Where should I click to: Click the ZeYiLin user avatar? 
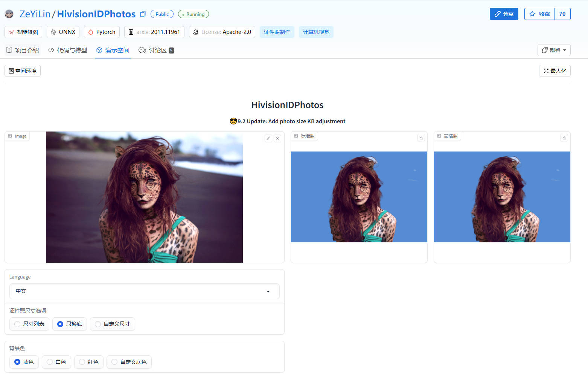[9, 14]
